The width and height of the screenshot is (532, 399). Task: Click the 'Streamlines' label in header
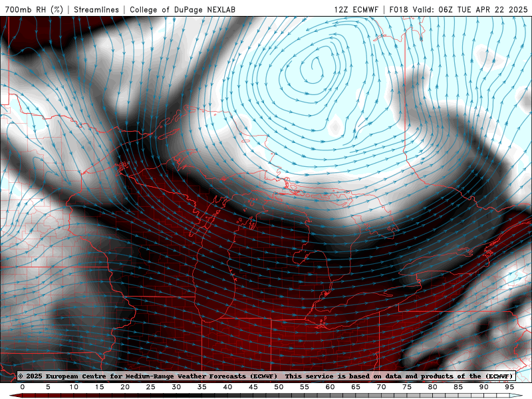[96, 9]
